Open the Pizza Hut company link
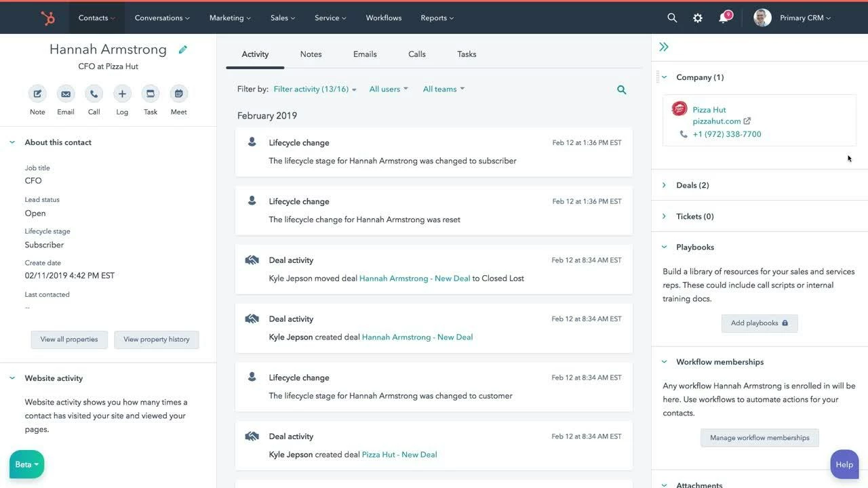Screen dimensions: 868x488 (x=709, y=110)
